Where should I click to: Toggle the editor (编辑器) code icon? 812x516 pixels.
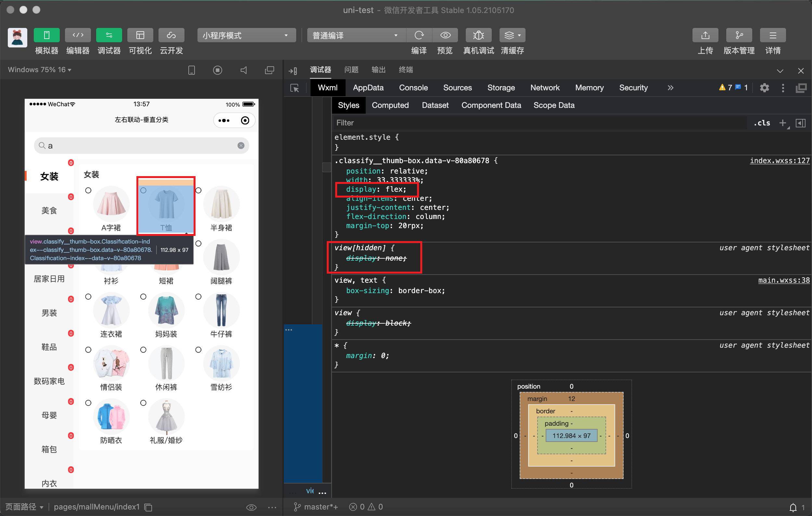coord(78,35)
